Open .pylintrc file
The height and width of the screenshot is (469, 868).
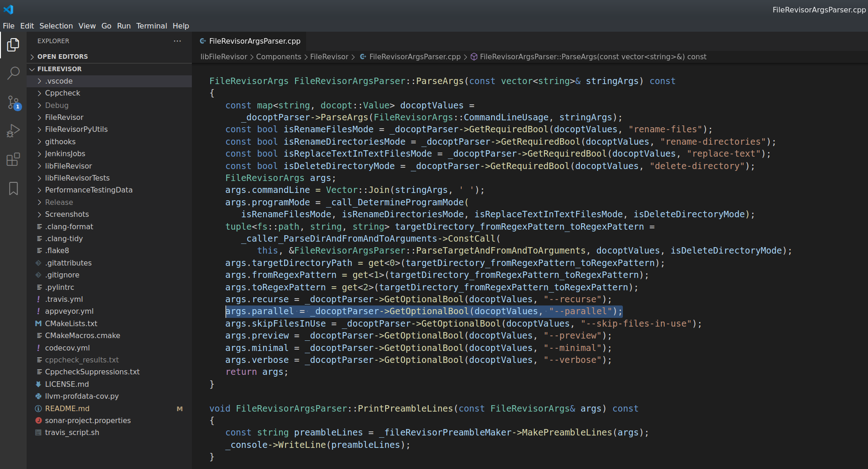(109, 287)
